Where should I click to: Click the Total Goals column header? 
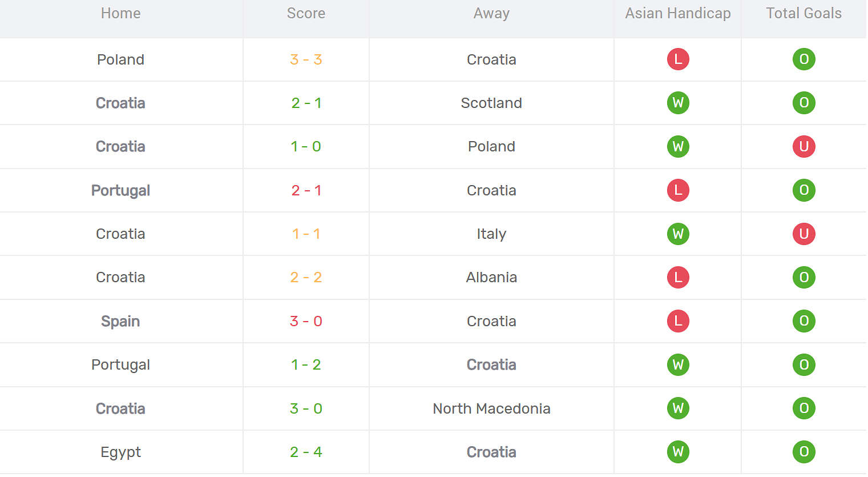tap(804, 13)
